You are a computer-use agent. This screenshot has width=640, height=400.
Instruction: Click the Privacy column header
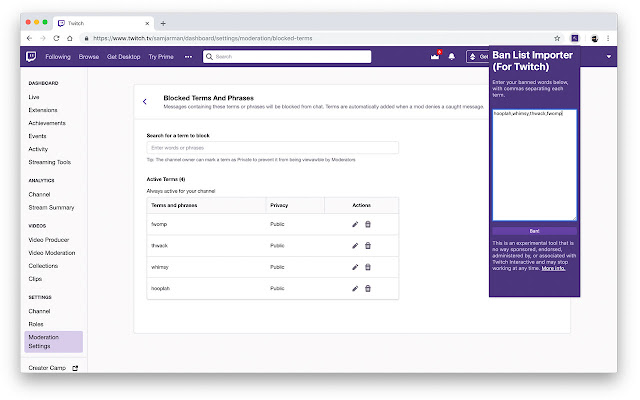(x=279, y=205)
